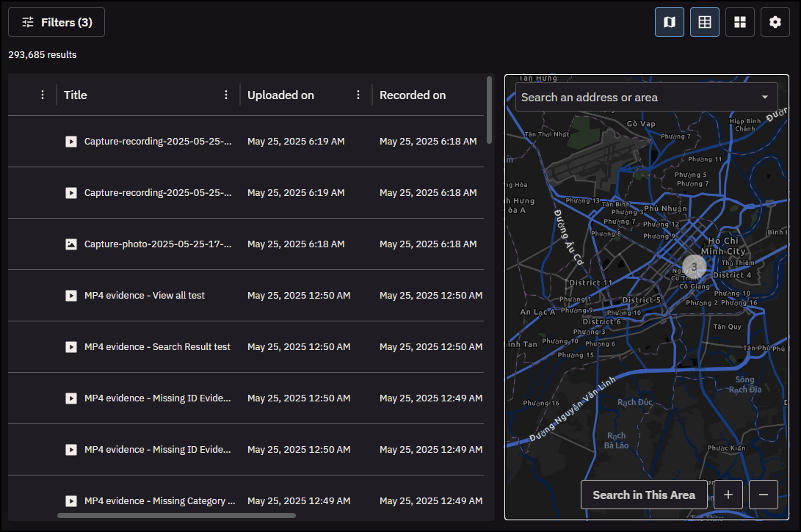This screenshot has width=801, height=532.
Task: Click the horizontal scrollbar under the table
Action: point(176,515)
